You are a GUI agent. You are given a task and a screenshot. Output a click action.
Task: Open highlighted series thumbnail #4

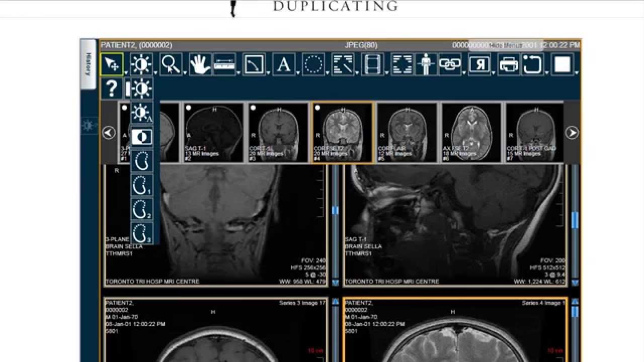(343, 132)
